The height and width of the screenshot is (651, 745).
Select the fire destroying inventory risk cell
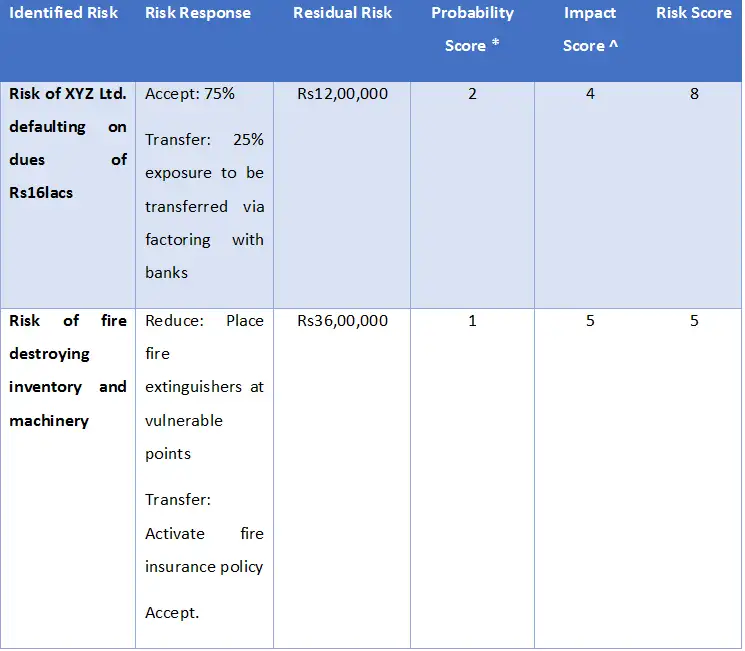(x=68, y=371)
